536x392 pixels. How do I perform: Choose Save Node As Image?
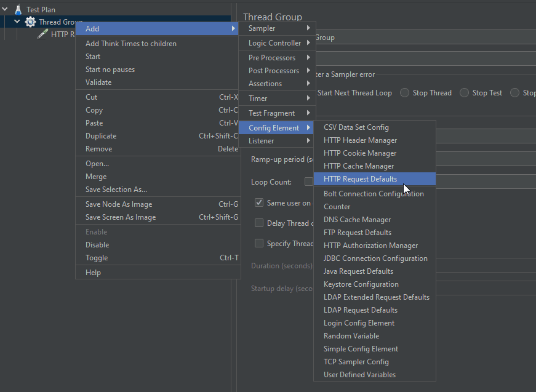coord(158,204)
